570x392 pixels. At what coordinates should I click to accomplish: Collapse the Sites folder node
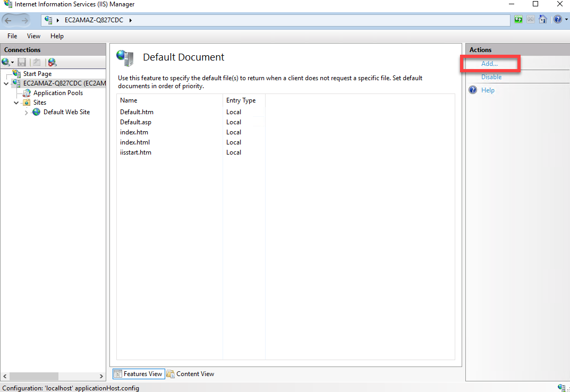coord(16,103)
